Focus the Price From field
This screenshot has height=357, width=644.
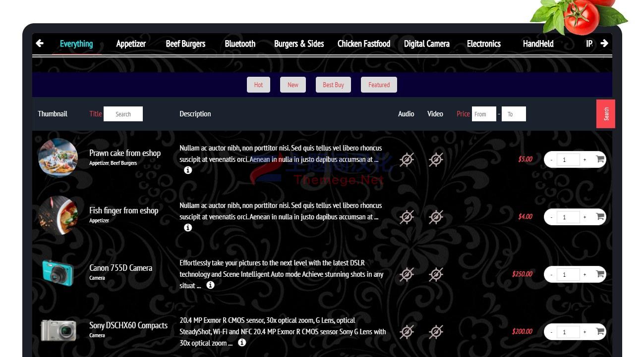484,114
